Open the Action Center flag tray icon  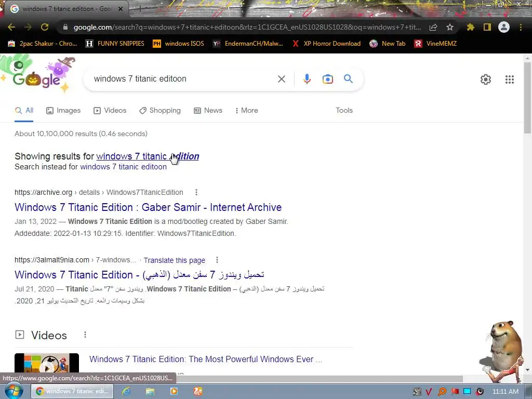[x=455, y=392]
